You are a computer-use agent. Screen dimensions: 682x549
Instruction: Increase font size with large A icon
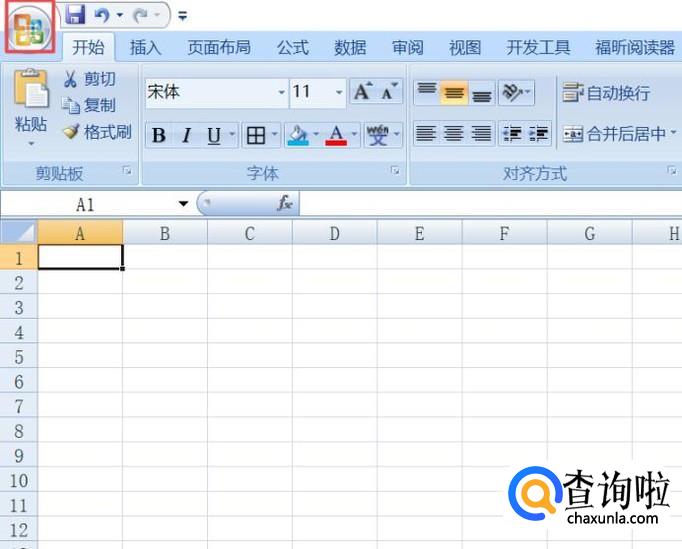(363, 92)
